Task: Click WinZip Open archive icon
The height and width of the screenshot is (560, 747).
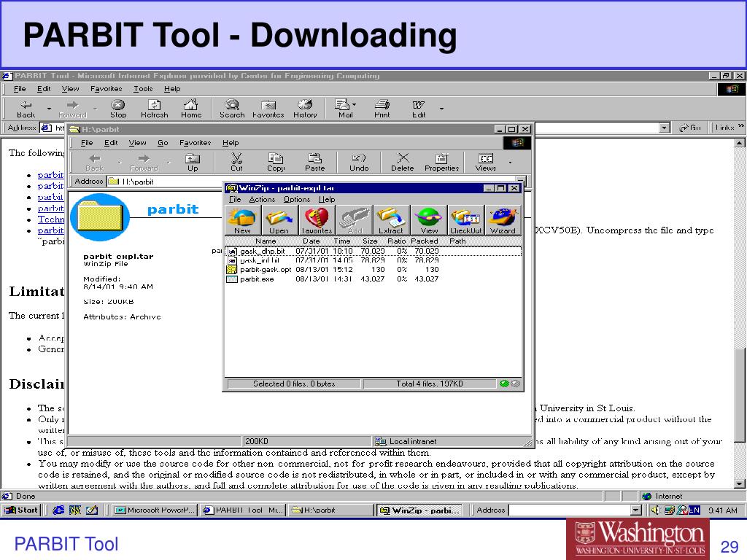Action: (279, 220)
